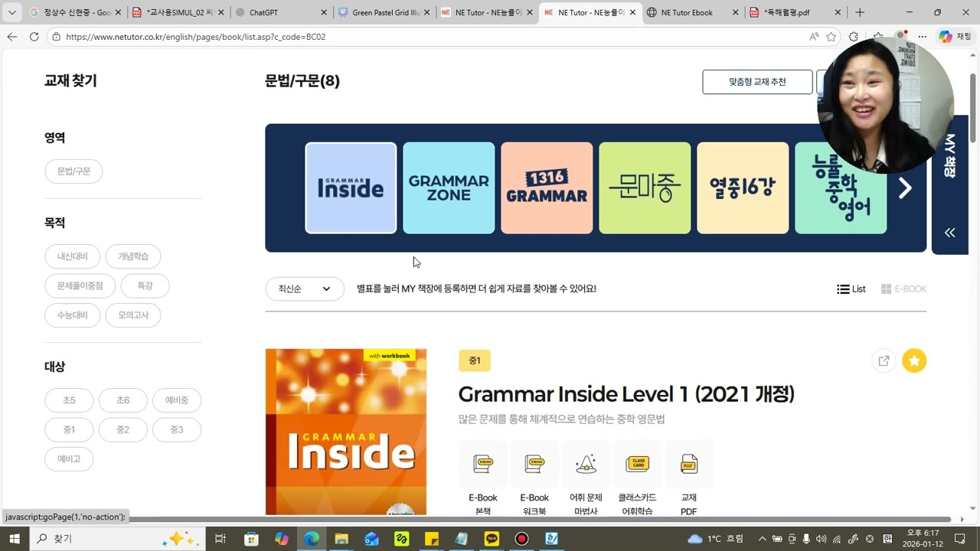Click the 맞춤형 교재 추천 button
Screen dimensions: 980x551
[757, 82]
